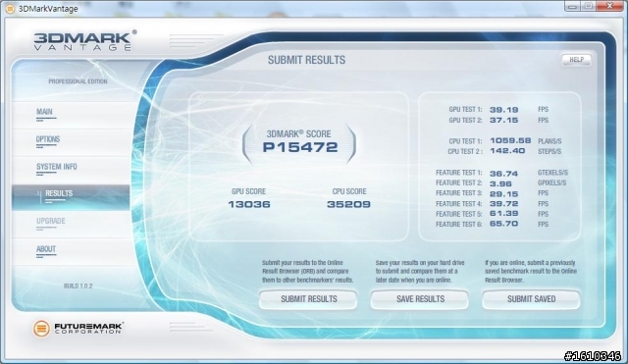Click FEATURE TEST 3 value 29.15

click(503, 194)
